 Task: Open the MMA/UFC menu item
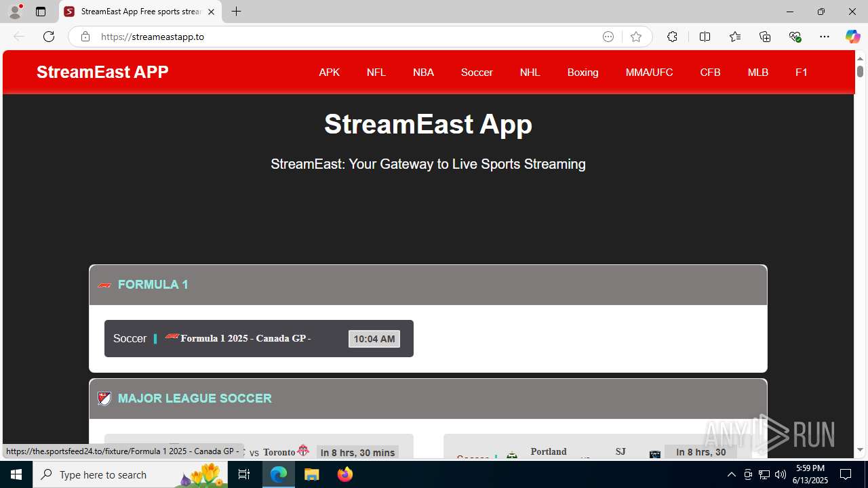point(649,73)
